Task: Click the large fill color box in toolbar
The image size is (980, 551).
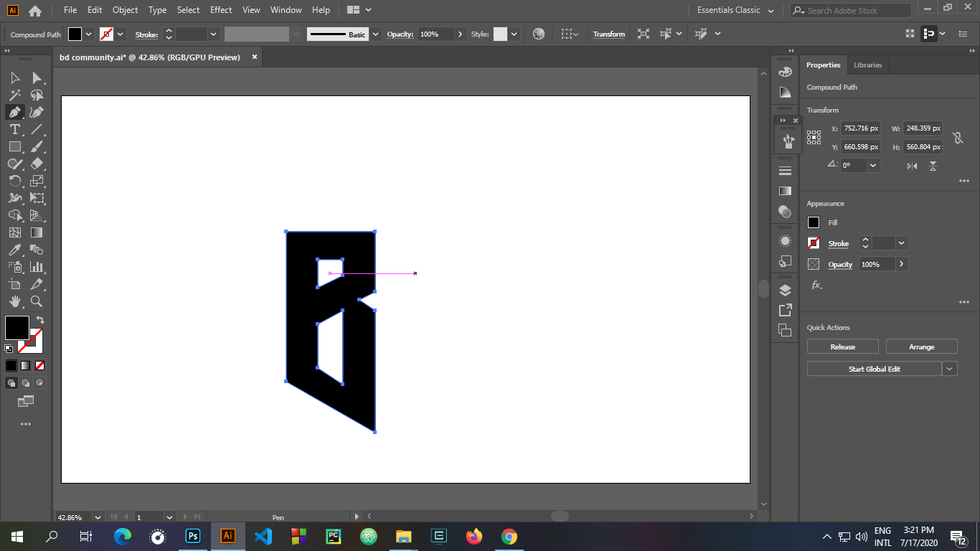Action: coord(17,328)
